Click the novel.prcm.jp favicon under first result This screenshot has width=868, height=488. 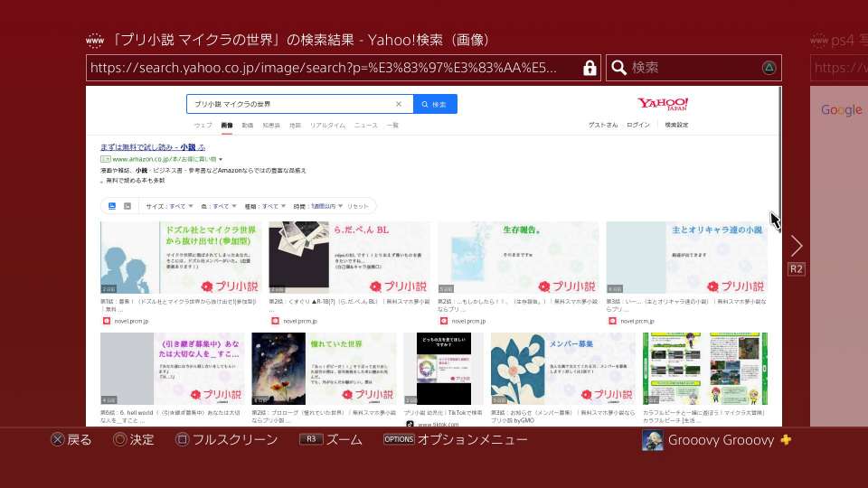pos(107,321)
